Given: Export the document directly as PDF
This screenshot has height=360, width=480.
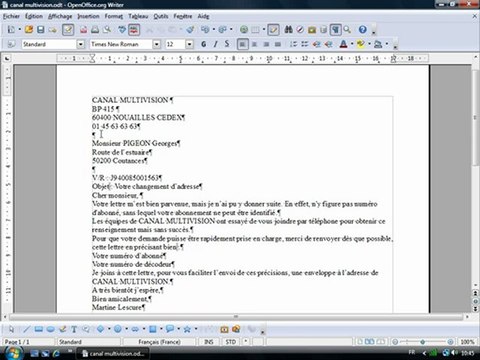Looking at the screenshot, I should tap(83, 30).
